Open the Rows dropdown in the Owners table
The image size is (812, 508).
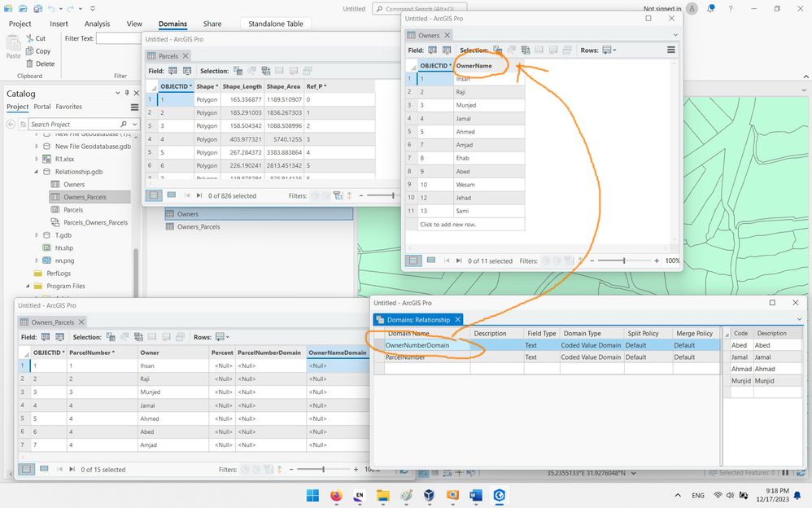point(609,50)
